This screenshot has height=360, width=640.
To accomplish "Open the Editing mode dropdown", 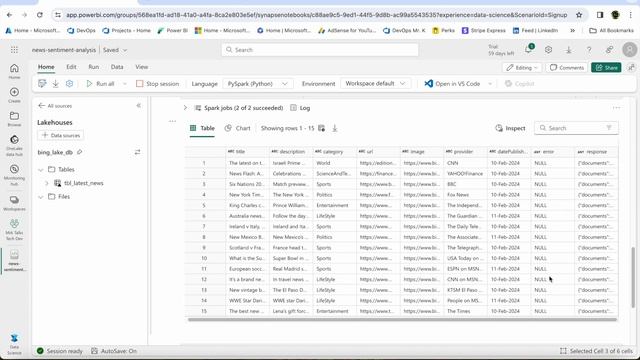I will (523, 68).
